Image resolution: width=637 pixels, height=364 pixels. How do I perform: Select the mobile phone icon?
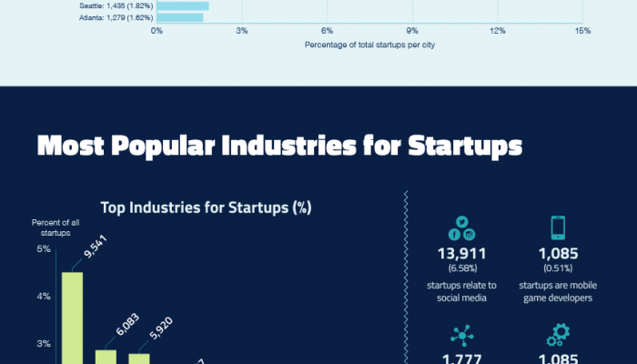click(x=558, y=227)
